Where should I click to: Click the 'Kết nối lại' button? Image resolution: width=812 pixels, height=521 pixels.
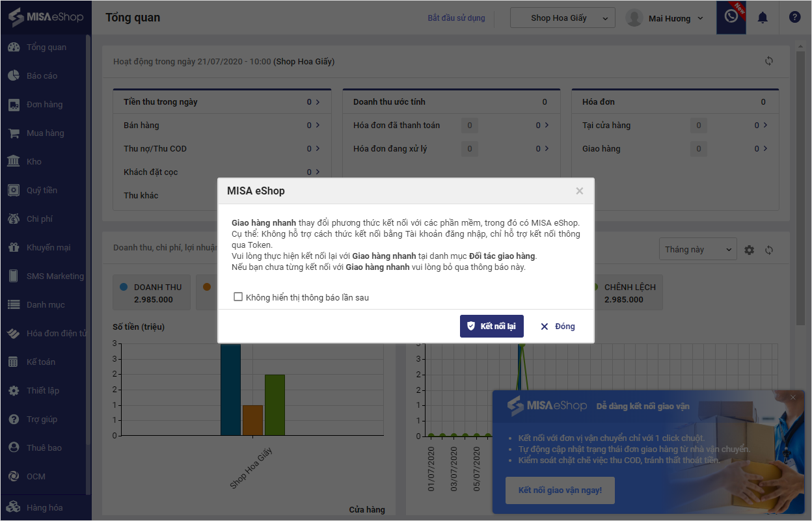click(x=491, y=327)
